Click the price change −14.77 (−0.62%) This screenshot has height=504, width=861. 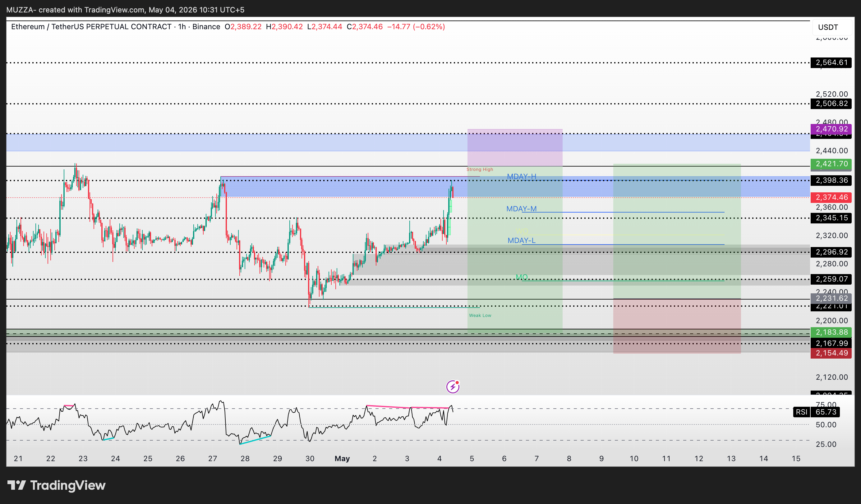tap(416, 27)
